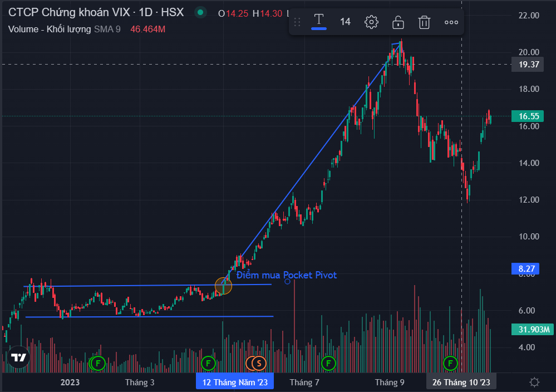Click the 31.903M volume label
Screen dimensions: 556x392
pyautogui.click(x=533, y=330)
